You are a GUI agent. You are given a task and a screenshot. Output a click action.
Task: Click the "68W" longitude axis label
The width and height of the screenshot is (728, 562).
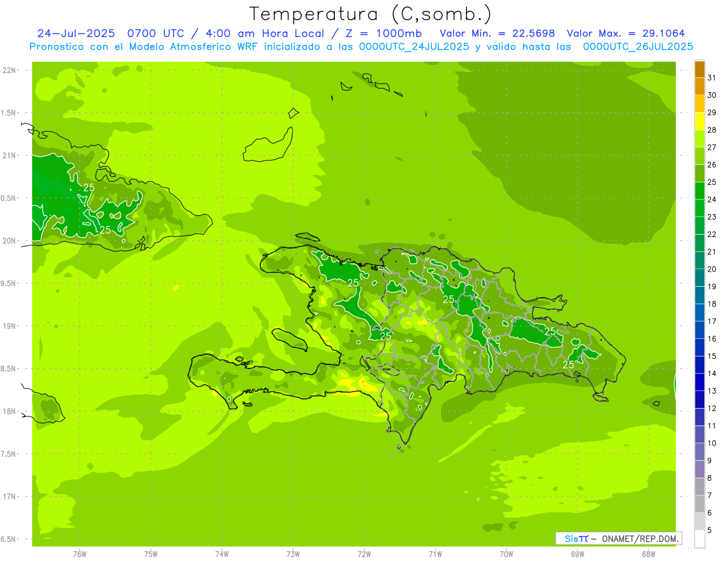tap(648, 554)
